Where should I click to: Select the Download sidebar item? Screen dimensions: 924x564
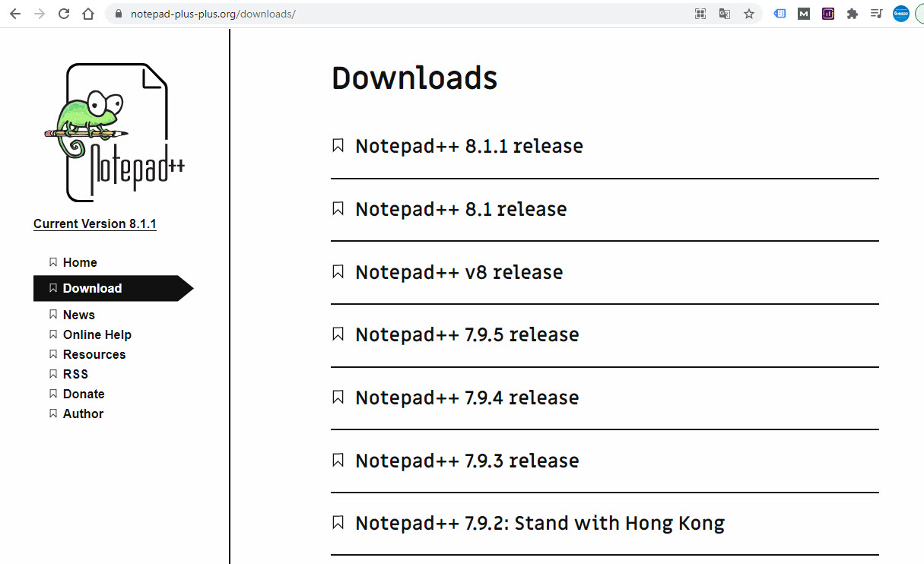coord(113,288)
